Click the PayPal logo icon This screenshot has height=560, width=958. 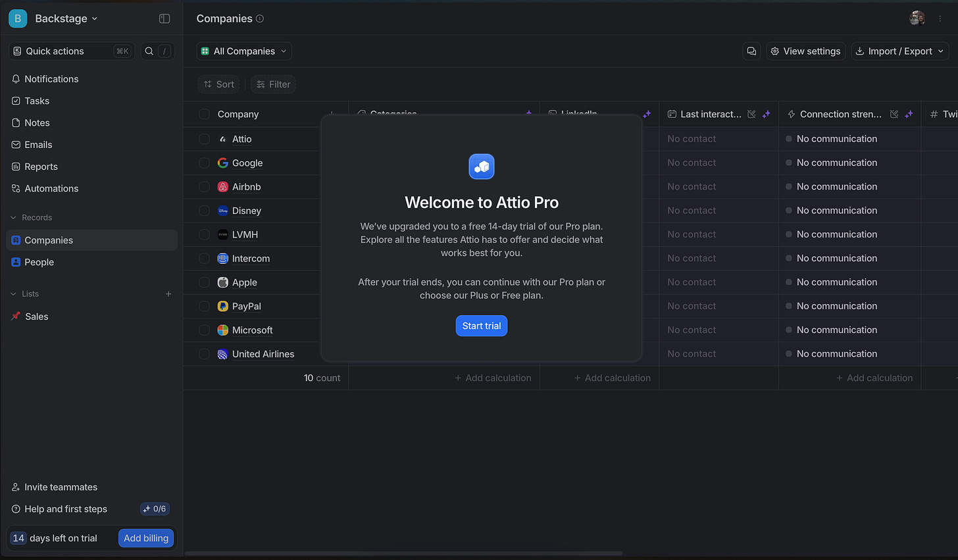coord(223,306)
